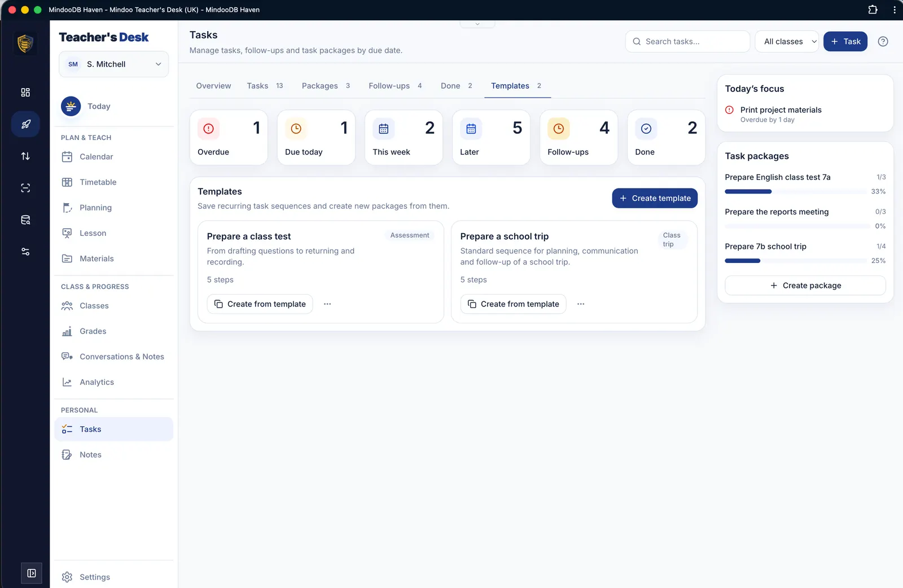Open Grades in the sidebar
The image size is (903, 588).
pos(114,331)
